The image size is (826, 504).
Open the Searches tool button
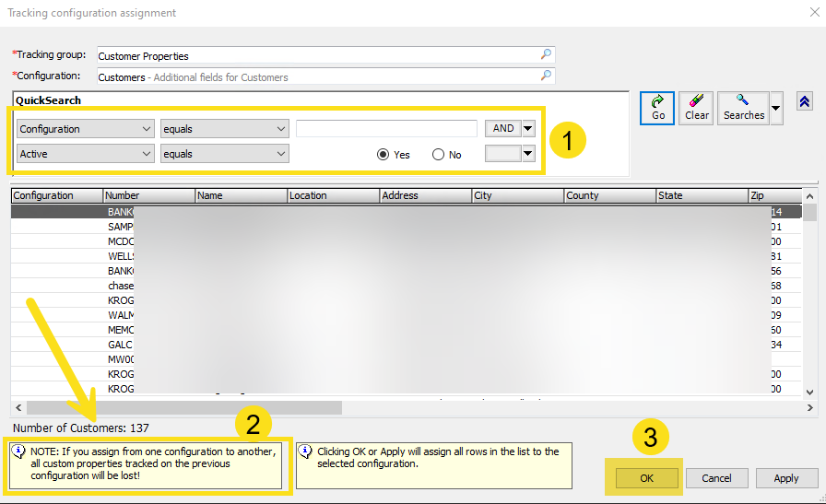coord(743,108)
